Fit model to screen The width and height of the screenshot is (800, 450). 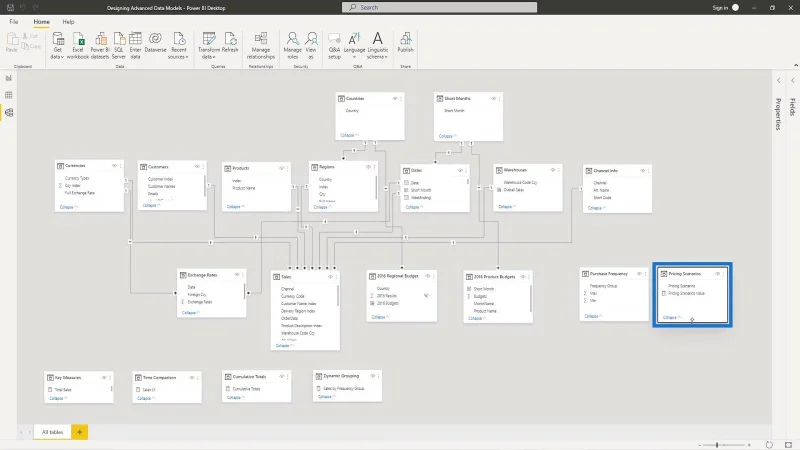click(x=788, y=445)
